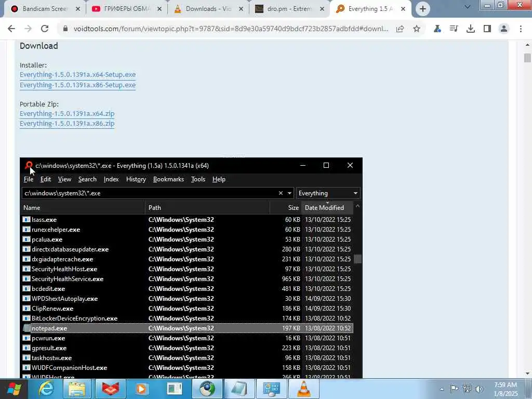The height and width of the screenshot is (399, 532).
Task: Close the Downloads tab
Action: [241, 9]
